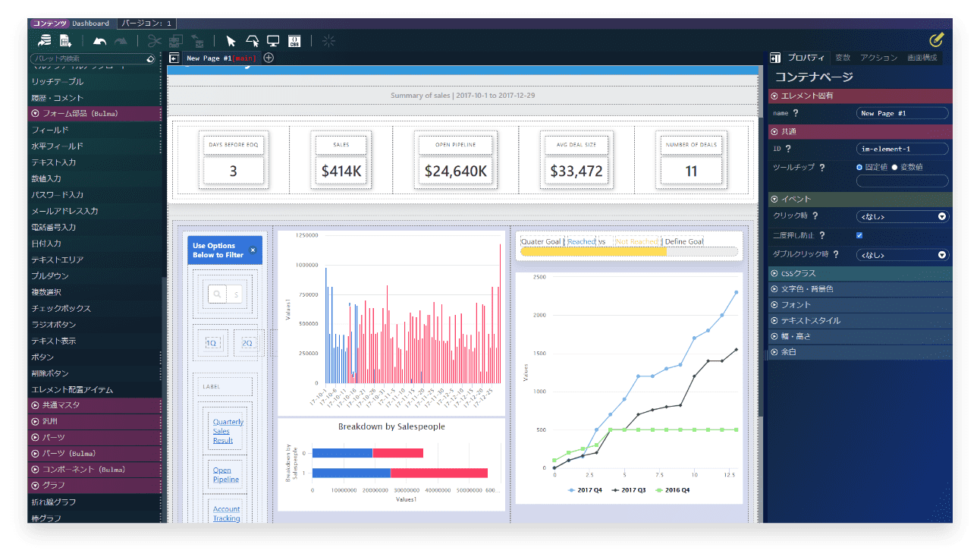Select the 固定値 radio button
Viewport: 980px width, 560px height.
(x=859, y=167)
